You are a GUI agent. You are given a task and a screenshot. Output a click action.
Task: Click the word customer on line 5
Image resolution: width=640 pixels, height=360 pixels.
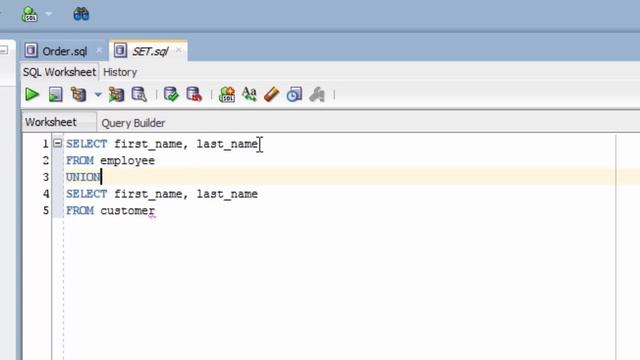[127, 211]
